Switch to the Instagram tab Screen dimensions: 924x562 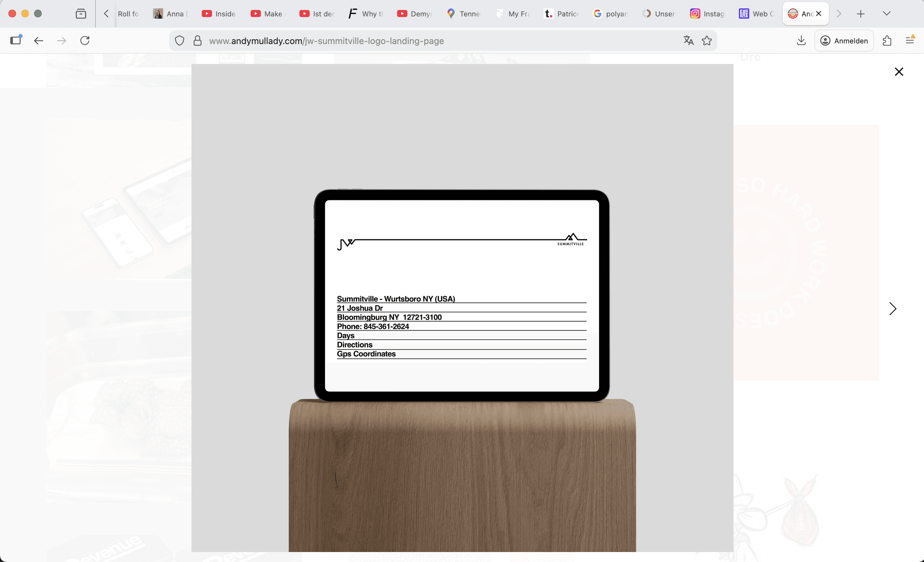707,14
